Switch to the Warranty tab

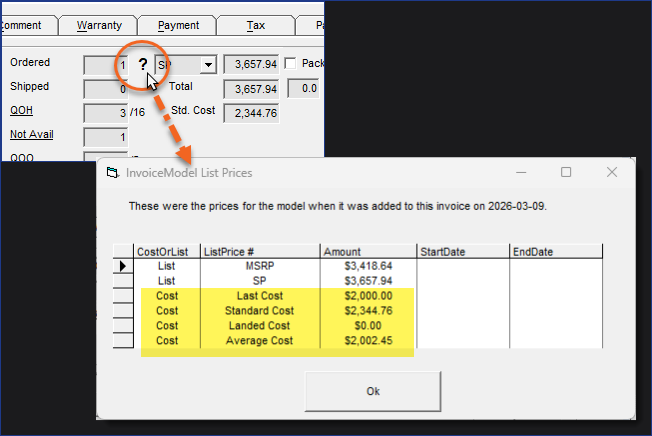(97, 24)
